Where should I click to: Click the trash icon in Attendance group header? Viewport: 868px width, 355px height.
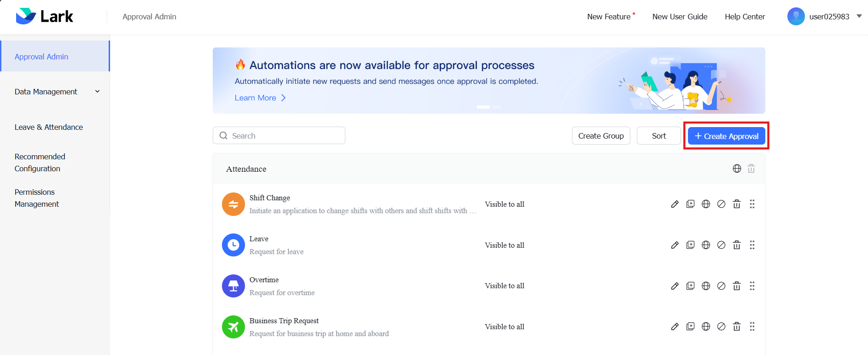(x=751, y=169)
